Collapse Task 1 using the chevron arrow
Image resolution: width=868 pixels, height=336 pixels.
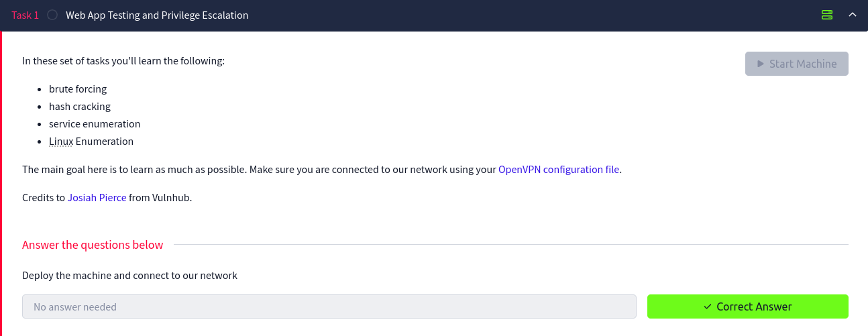[853, 15]
